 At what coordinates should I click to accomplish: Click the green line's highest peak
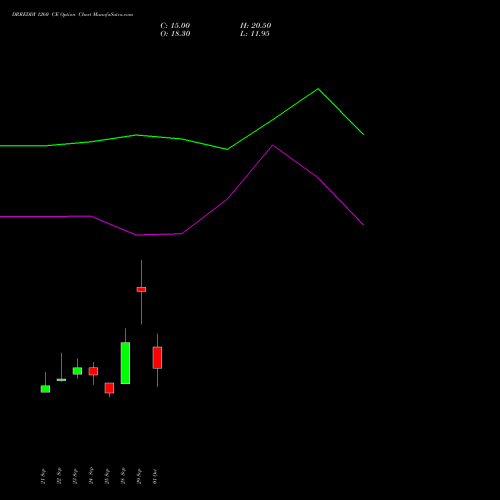tap(318, 89)
